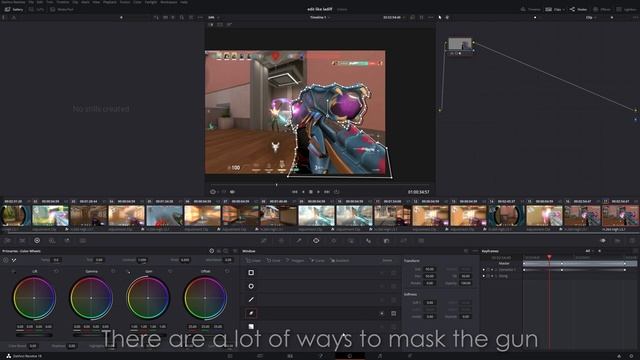Image resolution: width=640 pixels, height=360 pixels.
Task: Open the Tracker palette
Action: click(333, 241)
